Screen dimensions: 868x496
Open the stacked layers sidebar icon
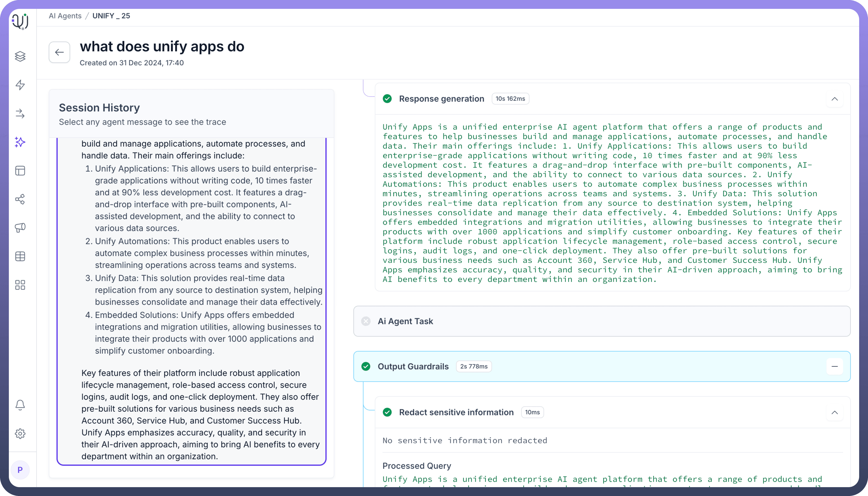point(20,56)
